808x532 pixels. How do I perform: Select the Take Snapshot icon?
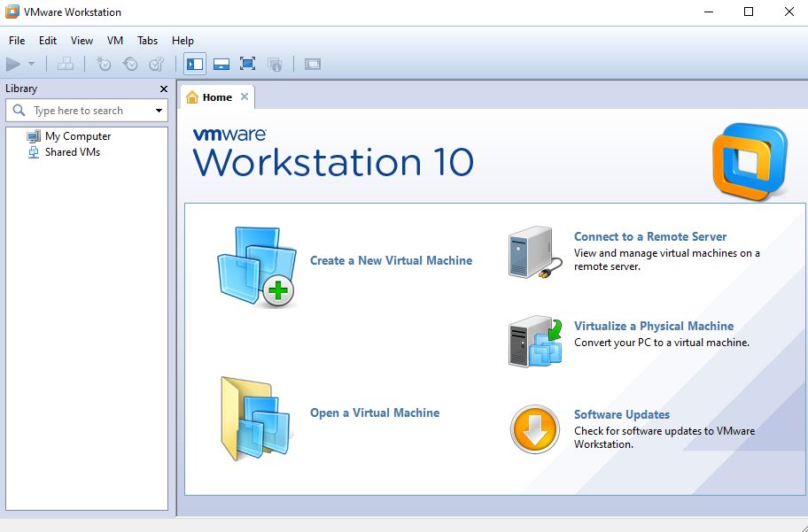[103, 63]
